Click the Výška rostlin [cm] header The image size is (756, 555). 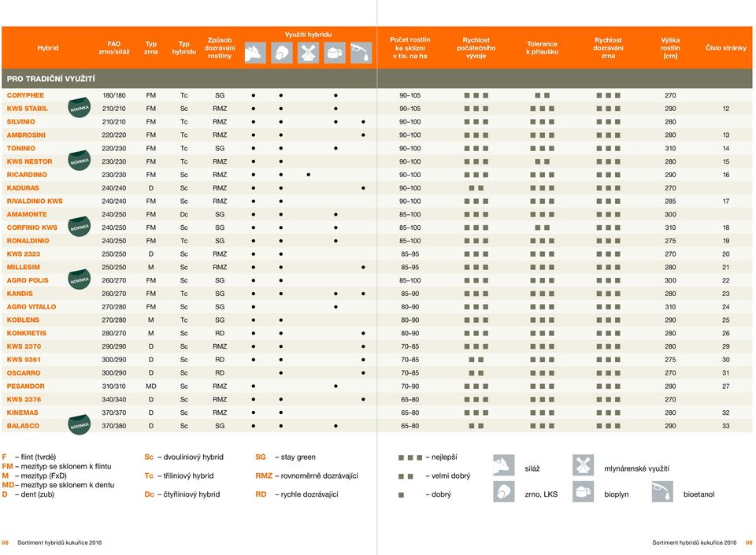670,48
